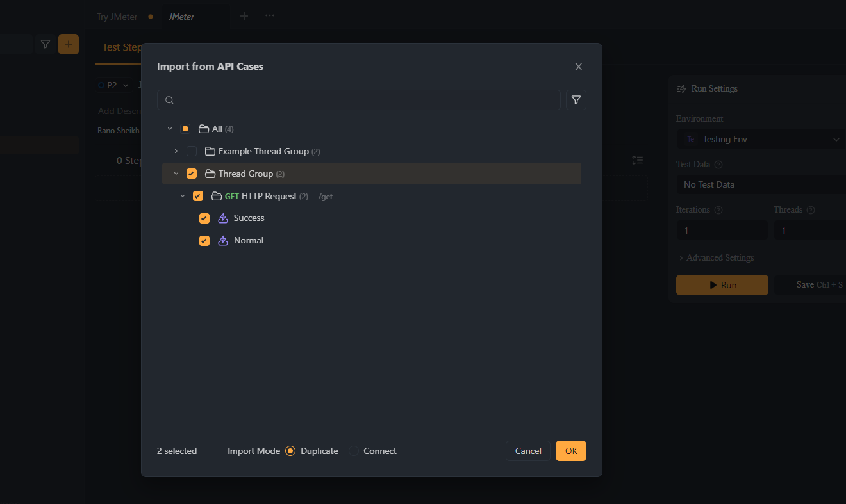Click the folder icon beside GET HTTP Request
This screenshot has height=504, width=846.
click(x=217, y=196)
